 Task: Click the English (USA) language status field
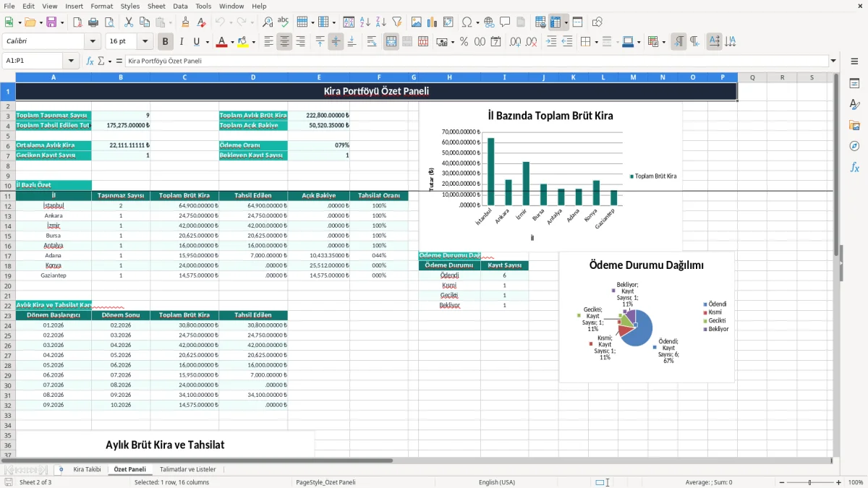497,482
